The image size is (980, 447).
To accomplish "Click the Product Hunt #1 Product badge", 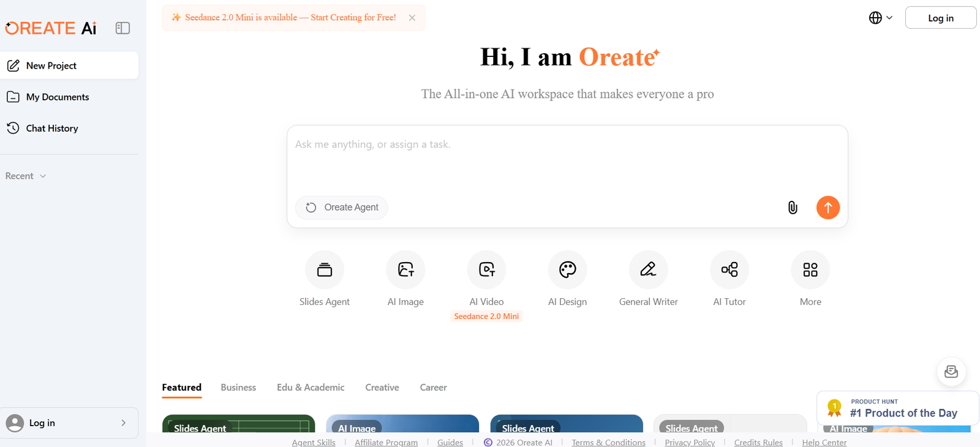I will click(x=897, y=408).
